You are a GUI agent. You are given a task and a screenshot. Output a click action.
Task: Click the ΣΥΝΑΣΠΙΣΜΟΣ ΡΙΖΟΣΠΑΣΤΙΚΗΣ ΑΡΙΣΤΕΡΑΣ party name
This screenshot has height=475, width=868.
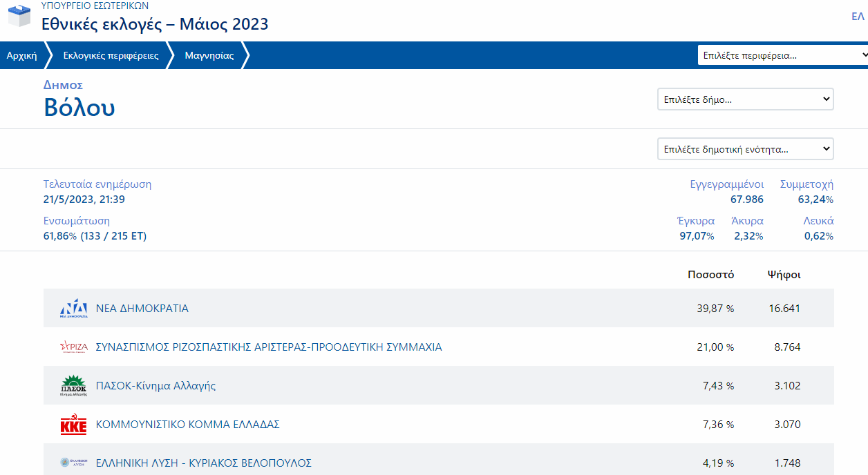(268, 347)
